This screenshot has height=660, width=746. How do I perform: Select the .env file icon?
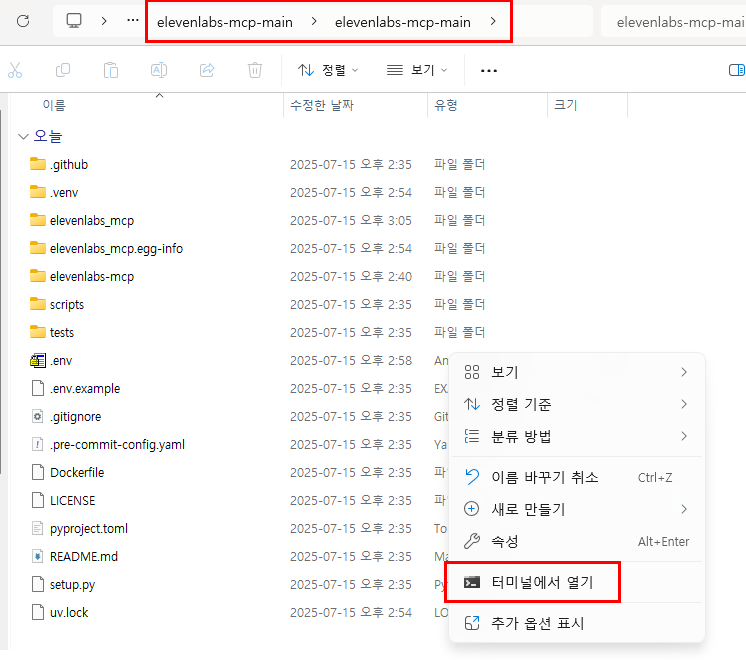coord(38,361)
